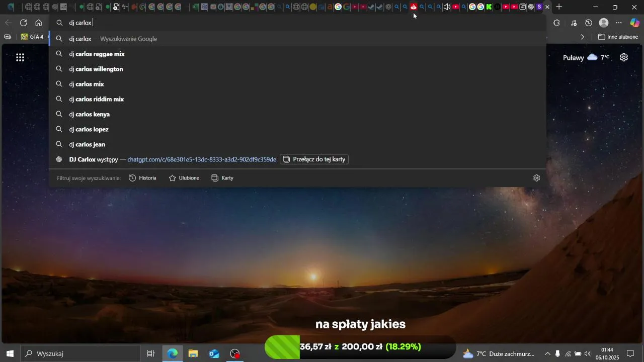The width and height of the screenshot is (644, 362).
Task: Filter suggestions by Karty
Action: pyautogui.click(x=222, y=178)
